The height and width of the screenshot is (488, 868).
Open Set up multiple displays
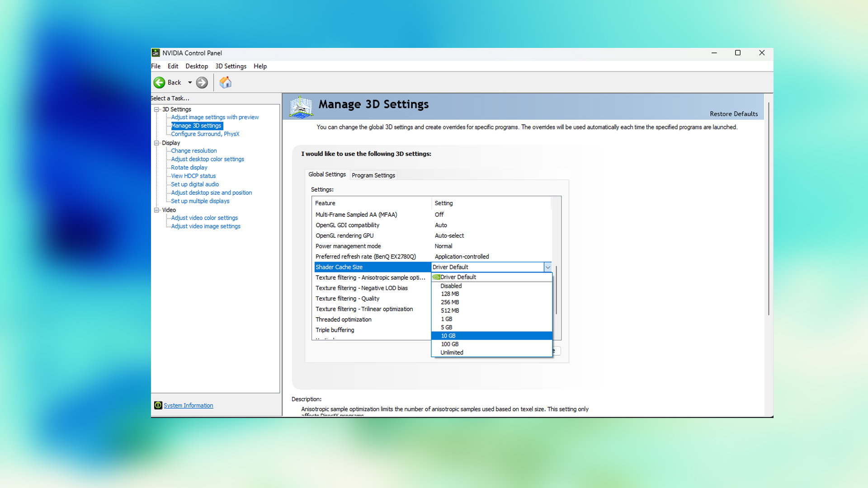[x=200, y=201]
